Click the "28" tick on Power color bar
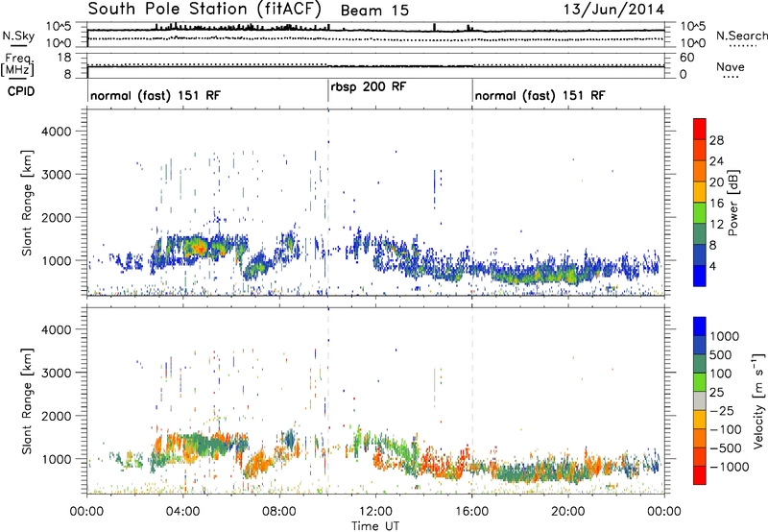The image size is (768, 532). [716, 140]
